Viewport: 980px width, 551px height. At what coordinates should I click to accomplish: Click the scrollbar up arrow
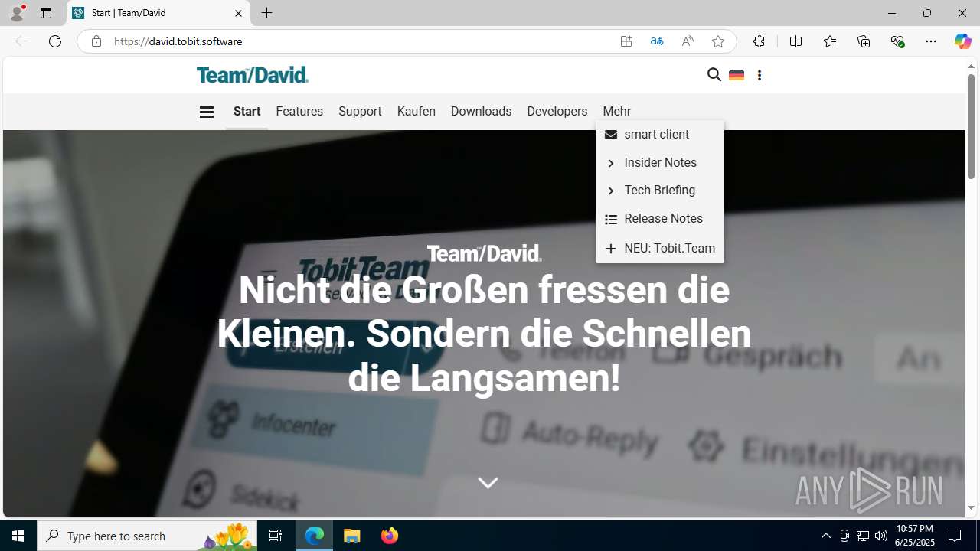point(971,67)
